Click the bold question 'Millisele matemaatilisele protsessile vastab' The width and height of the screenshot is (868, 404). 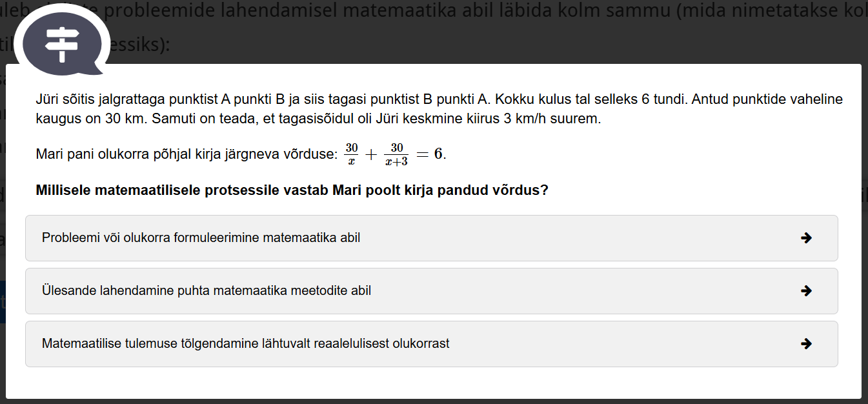(292, 191)
